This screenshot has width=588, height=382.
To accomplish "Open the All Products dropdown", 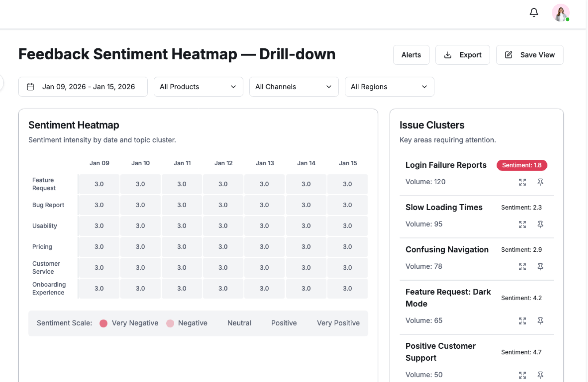I will [x=198, y=87].
